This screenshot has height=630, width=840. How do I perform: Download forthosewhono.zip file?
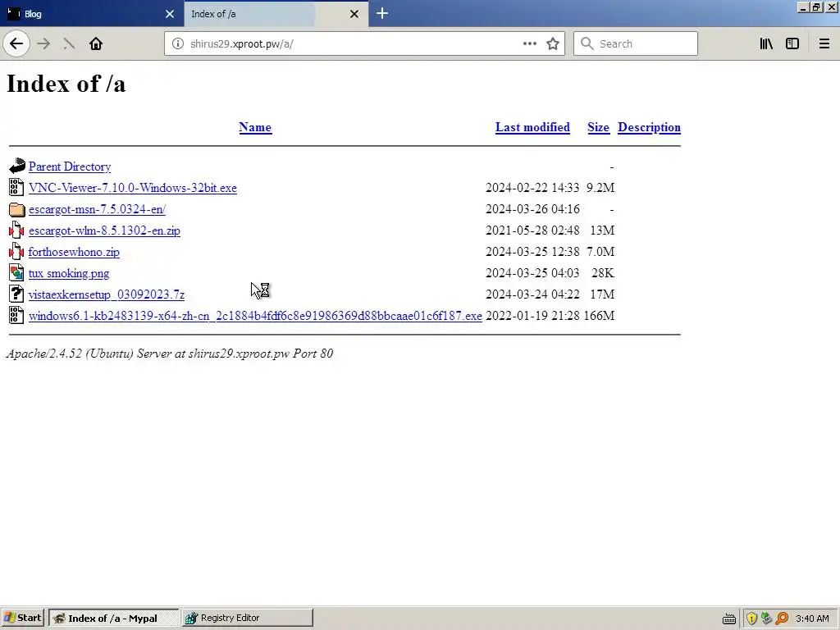(74, 252)
